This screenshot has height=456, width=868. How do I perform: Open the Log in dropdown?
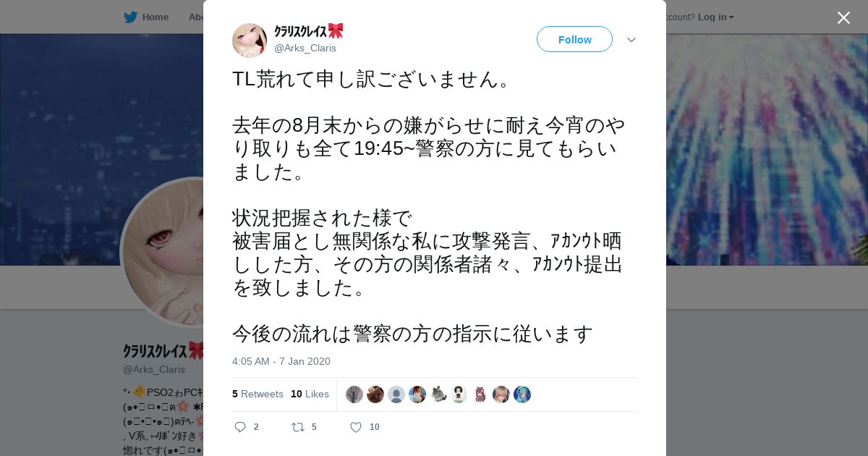(716, 17)
